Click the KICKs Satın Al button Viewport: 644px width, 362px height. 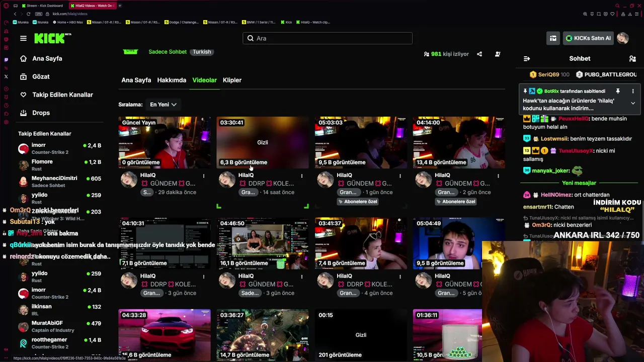coord(588,38)
